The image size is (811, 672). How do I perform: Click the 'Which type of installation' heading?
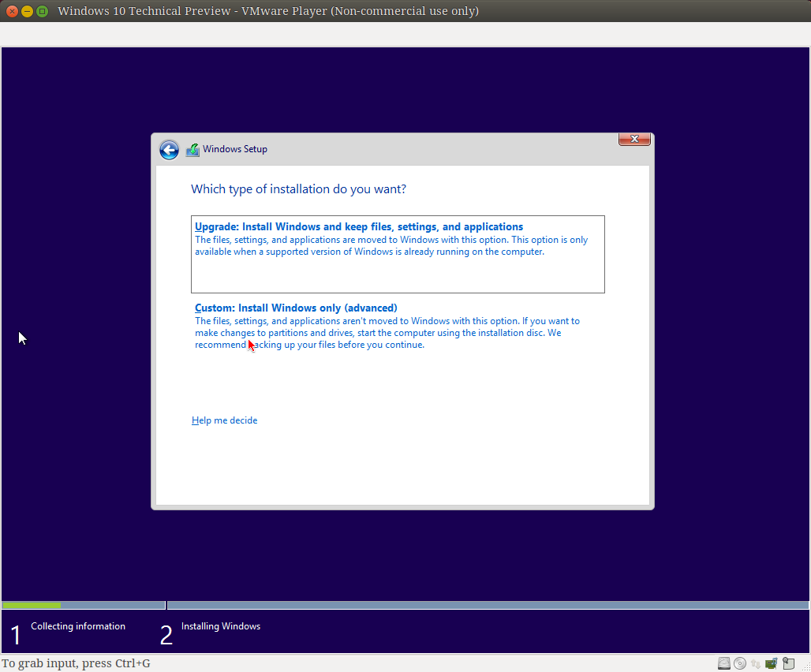[x=298, y=189]
